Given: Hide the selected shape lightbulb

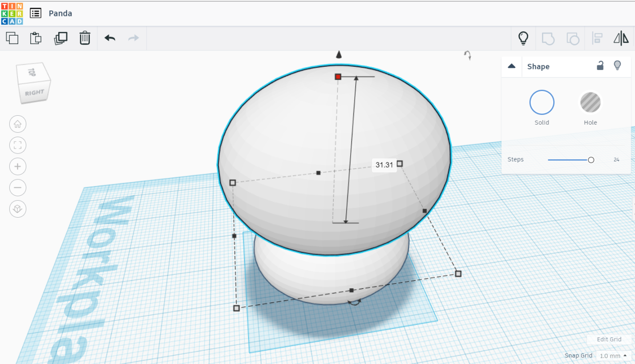Looking at the screenshot, I should pos(617,66).
